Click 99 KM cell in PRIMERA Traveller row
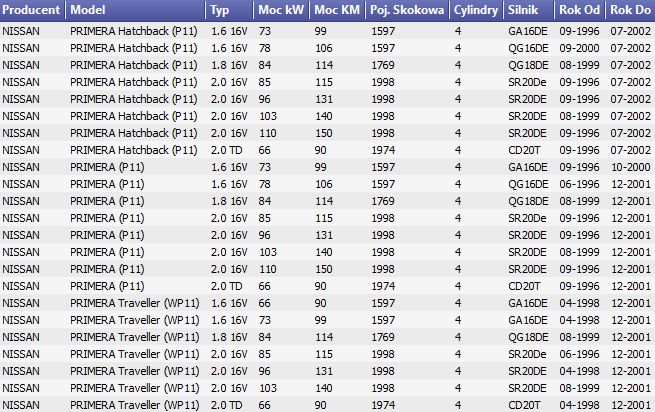Viewport: 655px width, 412px height. [321, 320]
